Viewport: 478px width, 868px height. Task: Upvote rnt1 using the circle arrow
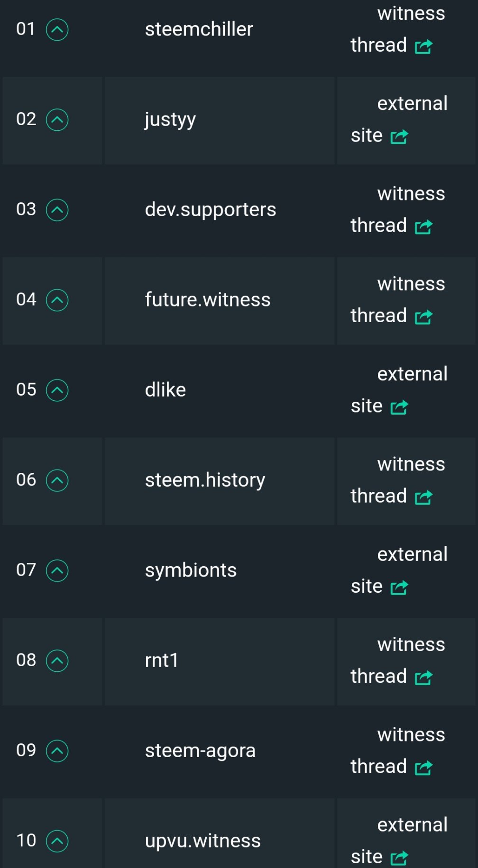coord(57,660)
